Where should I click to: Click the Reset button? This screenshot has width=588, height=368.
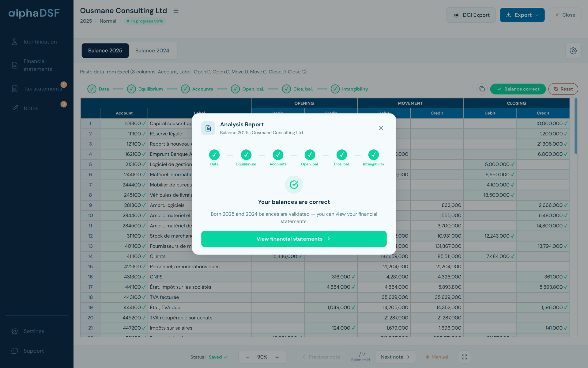click(563, 89)
